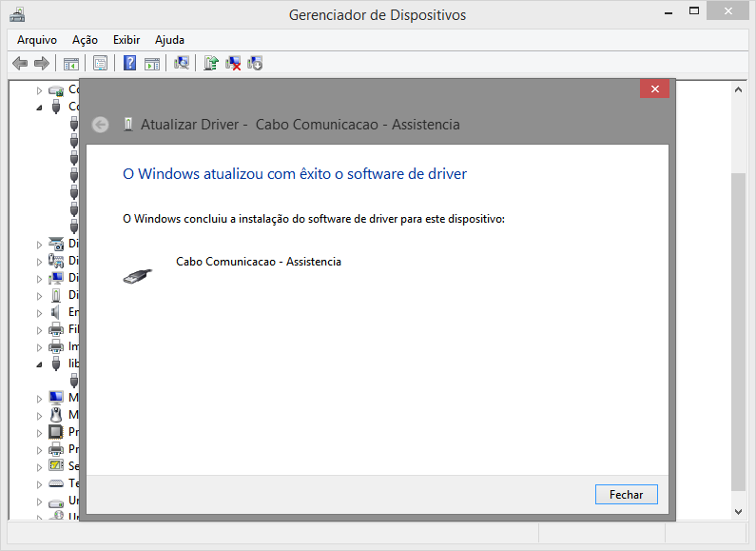Click the uninstall device icon with red X
756x551 pixels.
233,64
